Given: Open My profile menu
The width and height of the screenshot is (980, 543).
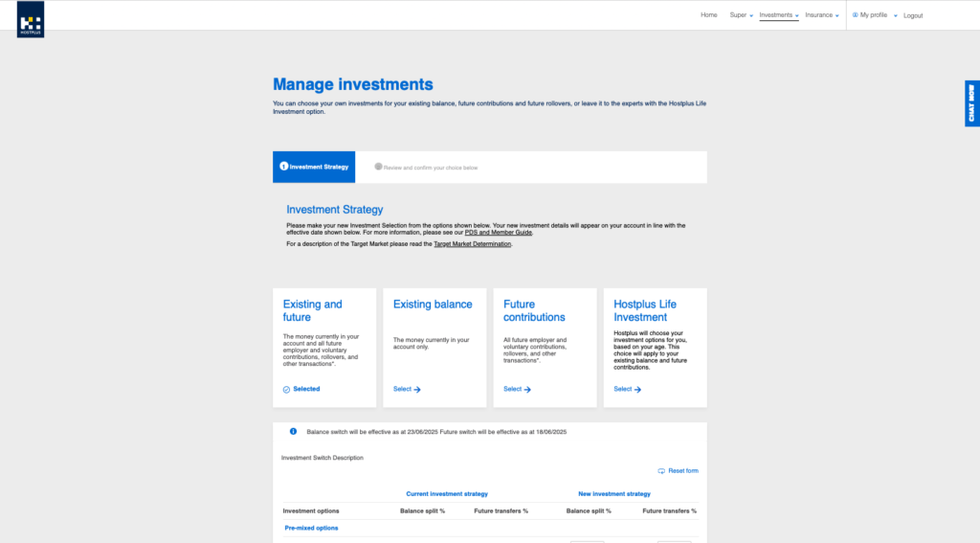Looking at the screenshot, I should pyautogui.click(x=873, y=15).
